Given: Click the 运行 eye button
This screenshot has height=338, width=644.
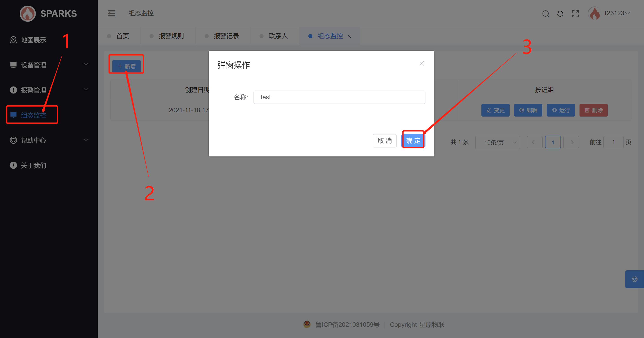Looking at the screenshot, I should click(560, 110).
